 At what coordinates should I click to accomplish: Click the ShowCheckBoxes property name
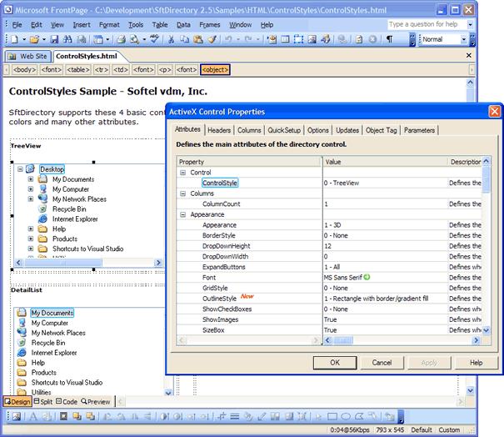(x=227, y=309)
